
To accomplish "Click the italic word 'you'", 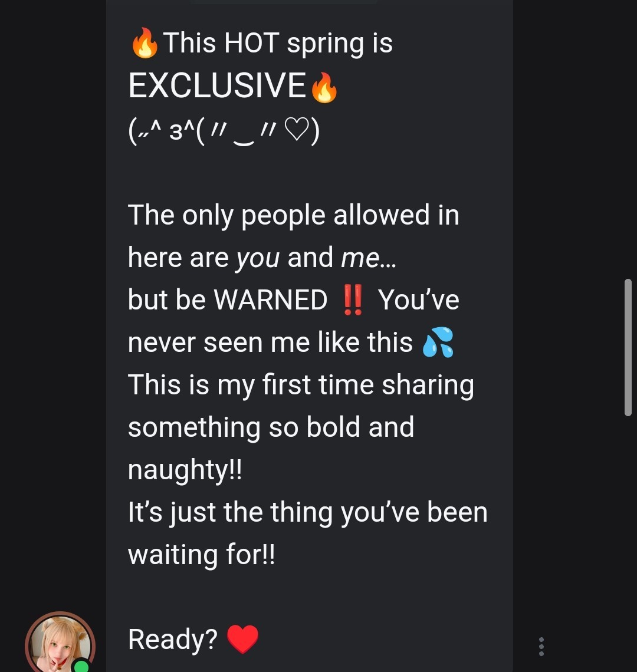I will [x=258, y=258].
